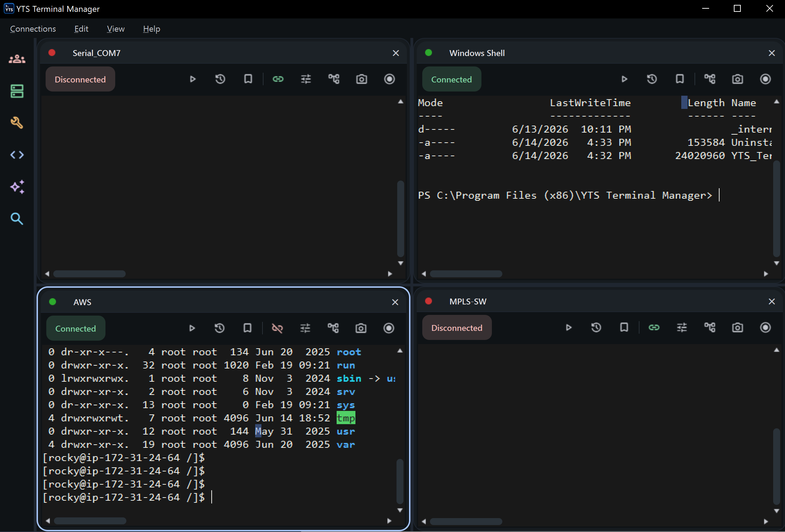Open history icon in Serial_COM7 toolbar
785x532 pixels.
pos(220,79)
